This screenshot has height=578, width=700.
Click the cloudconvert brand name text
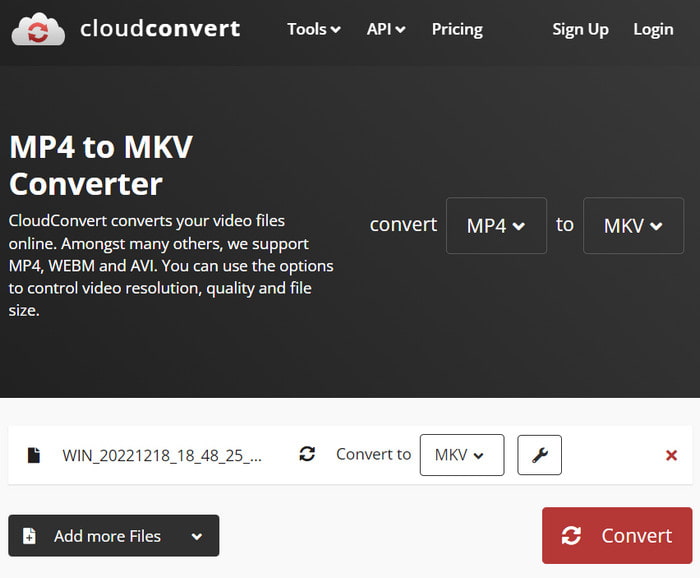(x=160, y=29)
